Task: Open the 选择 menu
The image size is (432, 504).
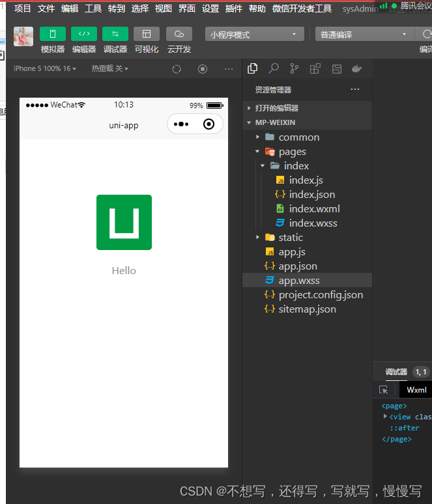Action: 140,8
